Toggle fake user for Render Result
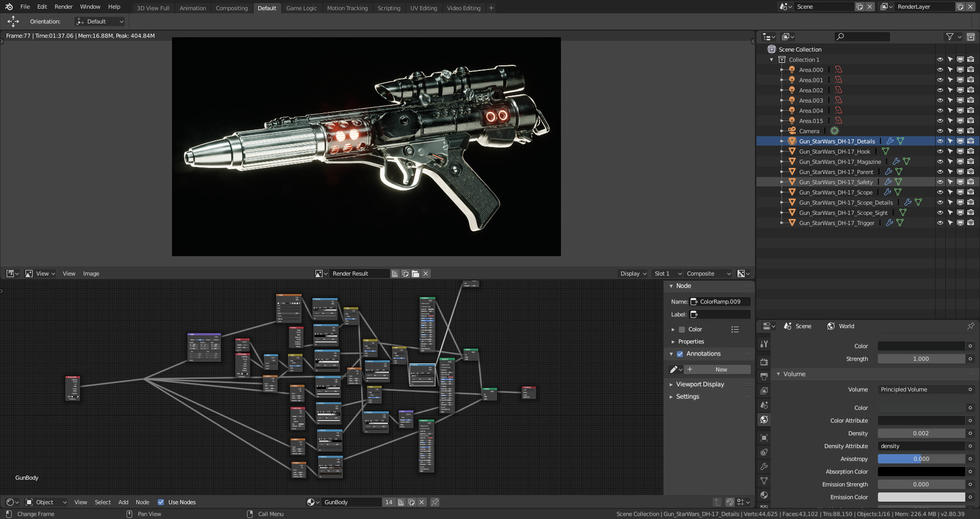980x519 pixels. pos(394,274)
